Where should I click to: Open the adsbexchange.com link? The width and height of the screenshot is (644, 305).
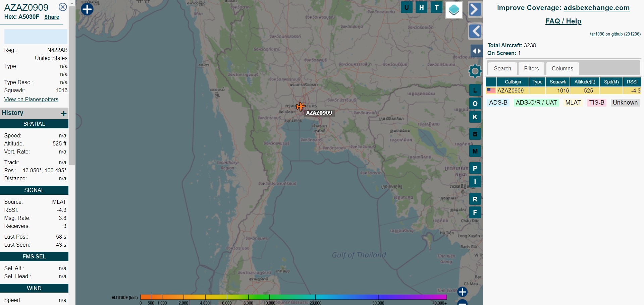[x=596, y=8]
